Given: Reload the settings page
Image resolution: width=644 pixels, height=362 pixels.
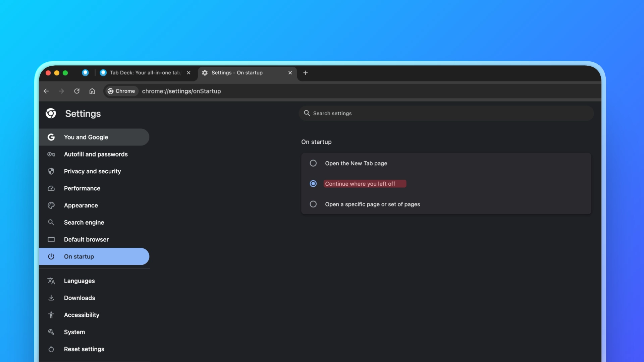Looking at the screenshot, I should 77,91.
